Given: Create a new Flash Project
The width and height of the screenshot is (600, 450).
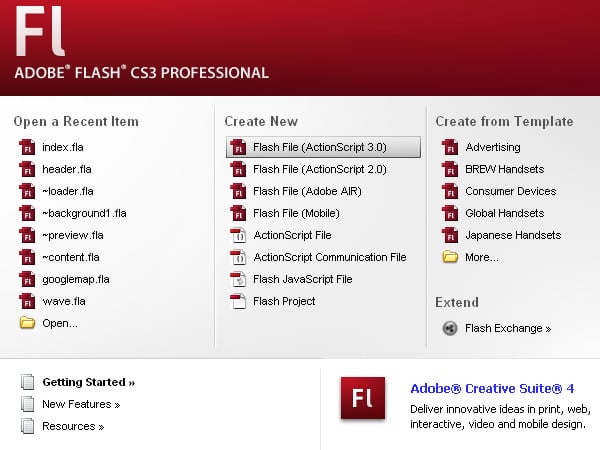Looking at the screenshot, I should pyautogui.click(x=284, y=301).
